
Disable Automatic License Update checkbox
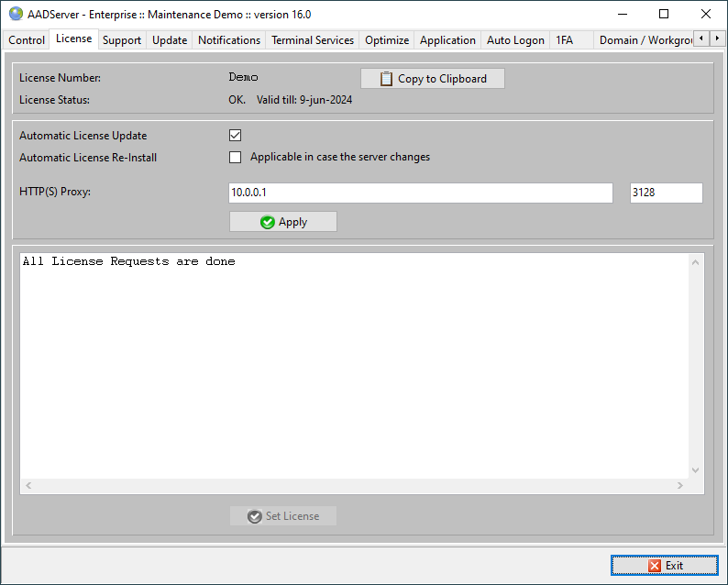pos(235,136)
